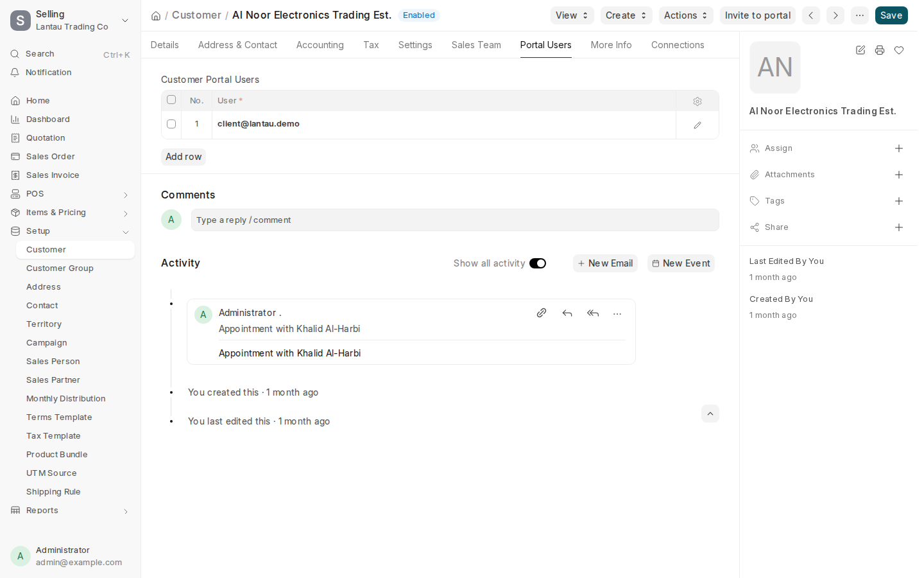Click the edit sidebar icon near avatar
Image resolution: width=924 pixels, height=578 pixels.
[x=860, y=50]
